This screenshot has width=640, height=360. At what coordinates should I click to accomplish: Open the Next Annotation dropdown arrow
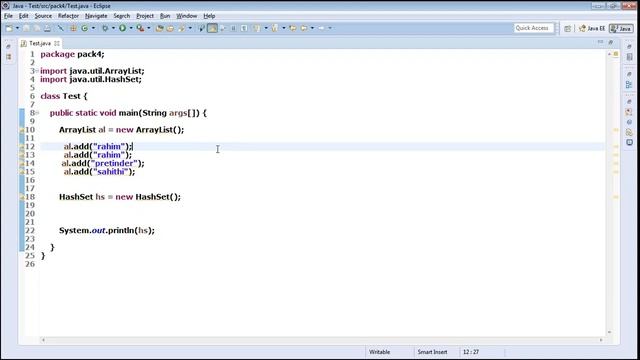[x=266, y=28]
